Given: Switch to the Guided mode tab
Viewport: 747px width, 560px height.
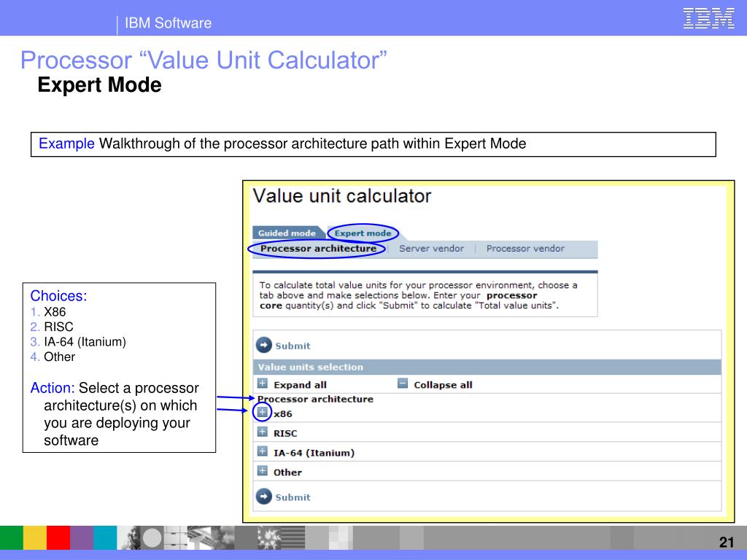Looking at the screenshot, I should [287, 233].
